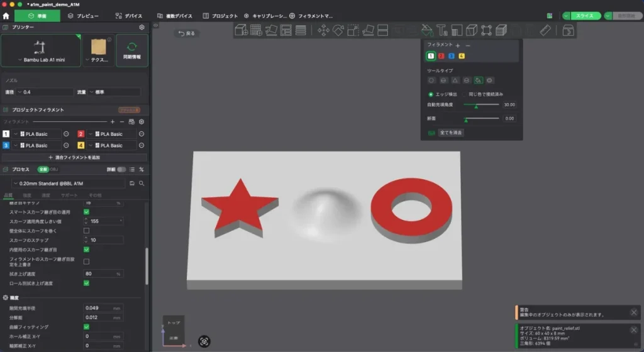Viewport: 644px width, 352px height.
Task: Select the Measure ruler tool icon
Action: pyautogui.click(x=545, y=30)
